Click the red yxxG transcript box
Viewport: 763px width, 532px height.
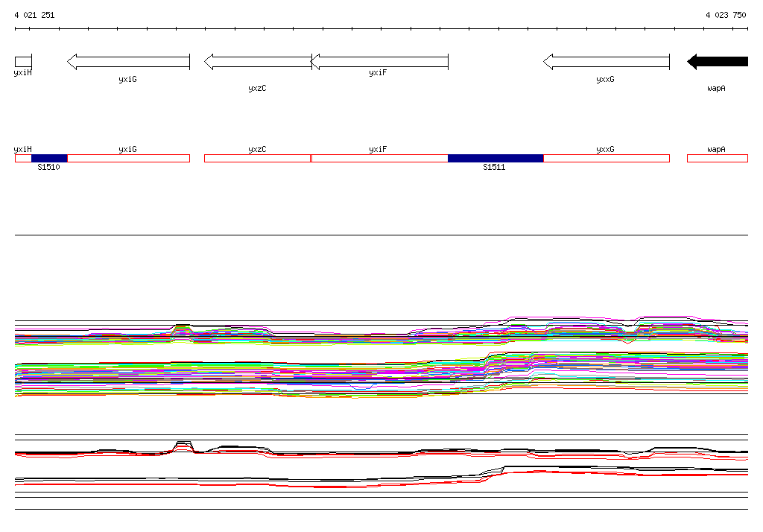point(607,158)
